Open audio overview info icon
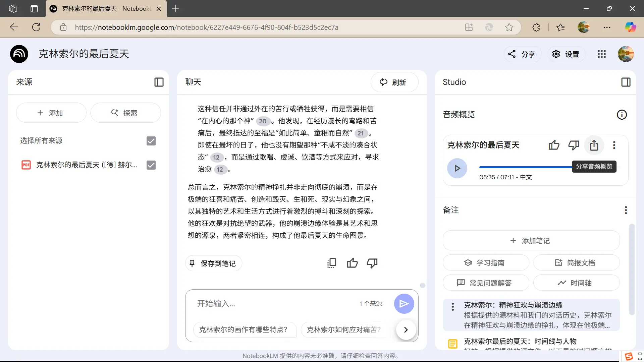644x362 pixels. point(622,115)
